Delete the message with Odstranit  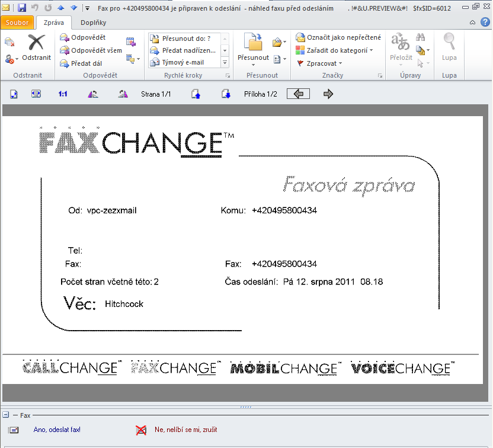[37, 47]
